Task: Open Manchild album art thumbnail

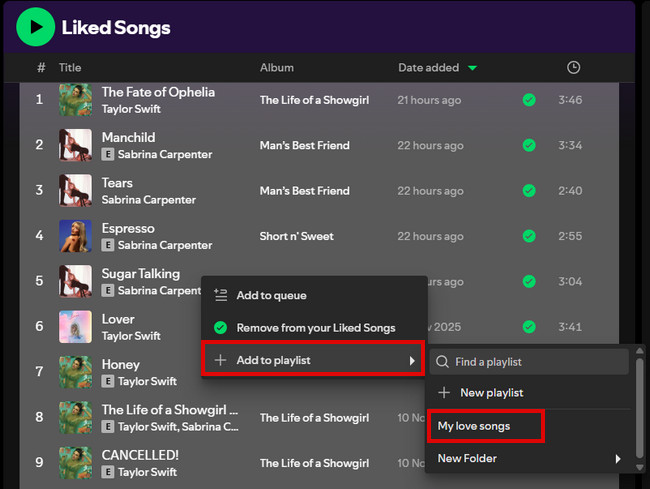Action: 75,145
